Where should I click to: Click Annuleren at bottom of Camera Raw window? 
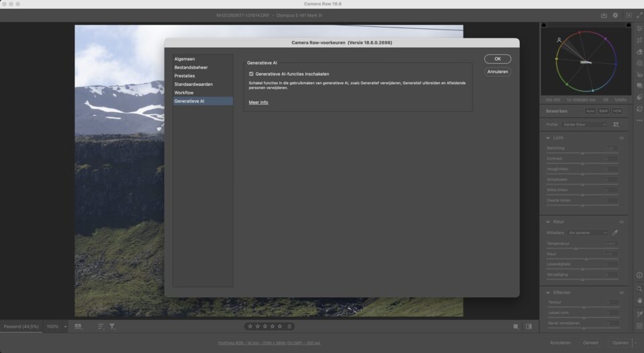tap(560, 343)
